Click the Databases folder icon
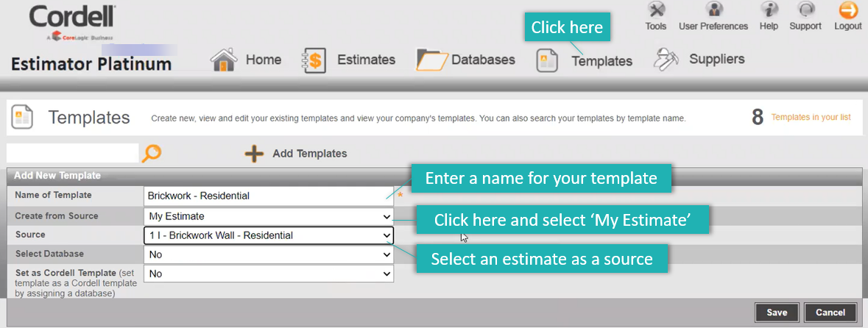Viewport: 868px width, 328px height. point(431,60)
